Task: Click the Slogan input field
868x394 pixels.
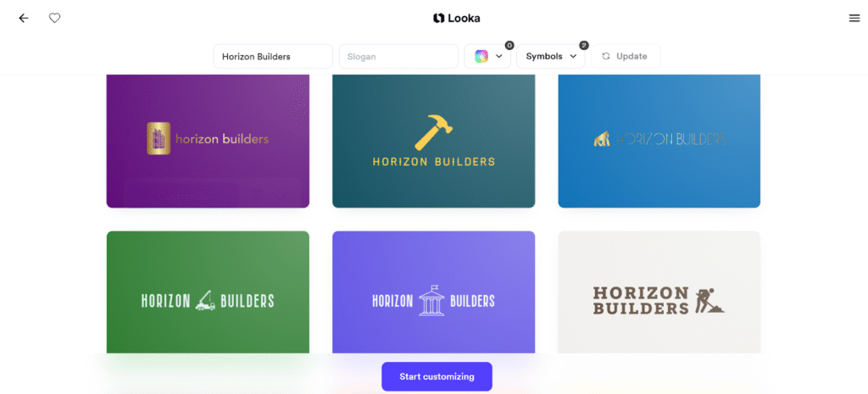Action: tap(398, 57)
